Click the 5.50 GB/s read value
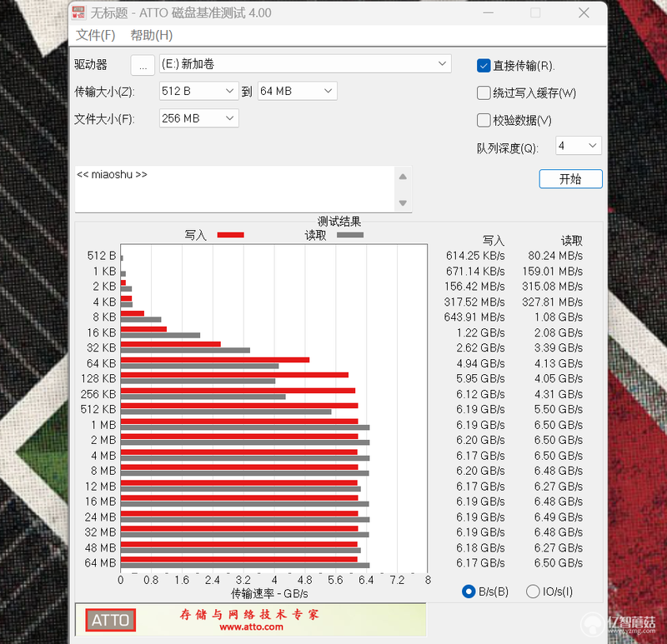This screenshot has height=644, width=667. (559, 409)
